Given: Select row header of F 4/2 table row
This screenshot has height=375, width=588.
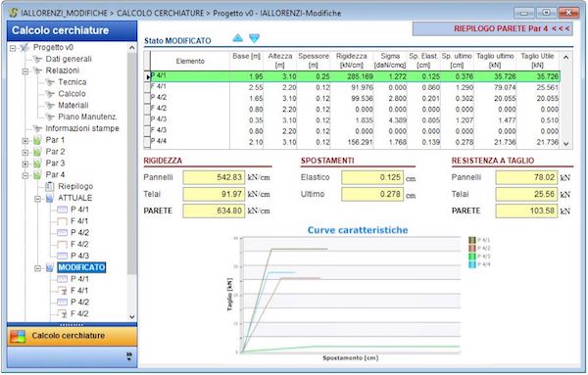Looking at the screenshot, I should click(147, 109).
